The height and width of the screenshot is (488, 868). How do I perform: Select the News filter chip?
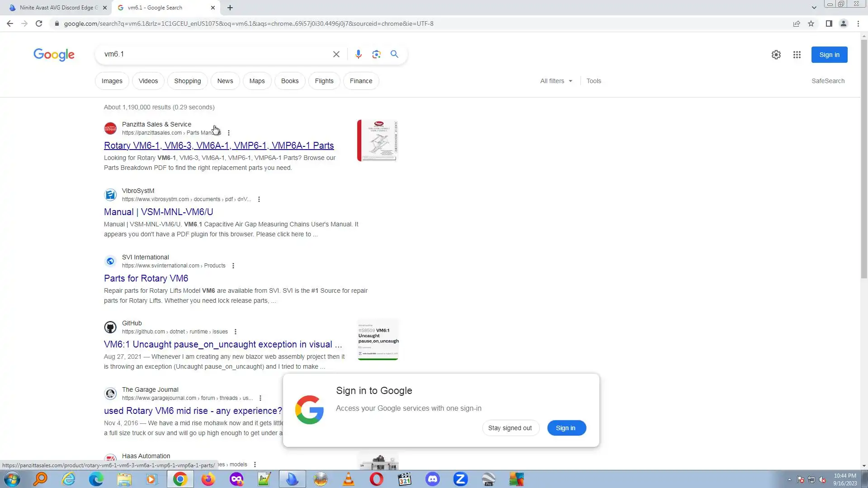tap(225, 81)
